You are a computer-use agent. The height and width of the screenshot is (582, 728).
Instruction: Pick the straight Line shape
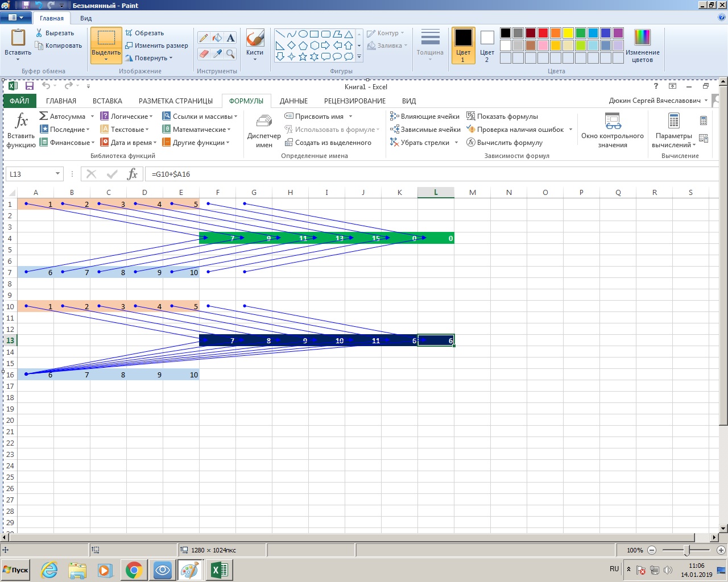(x=280, y=34)
